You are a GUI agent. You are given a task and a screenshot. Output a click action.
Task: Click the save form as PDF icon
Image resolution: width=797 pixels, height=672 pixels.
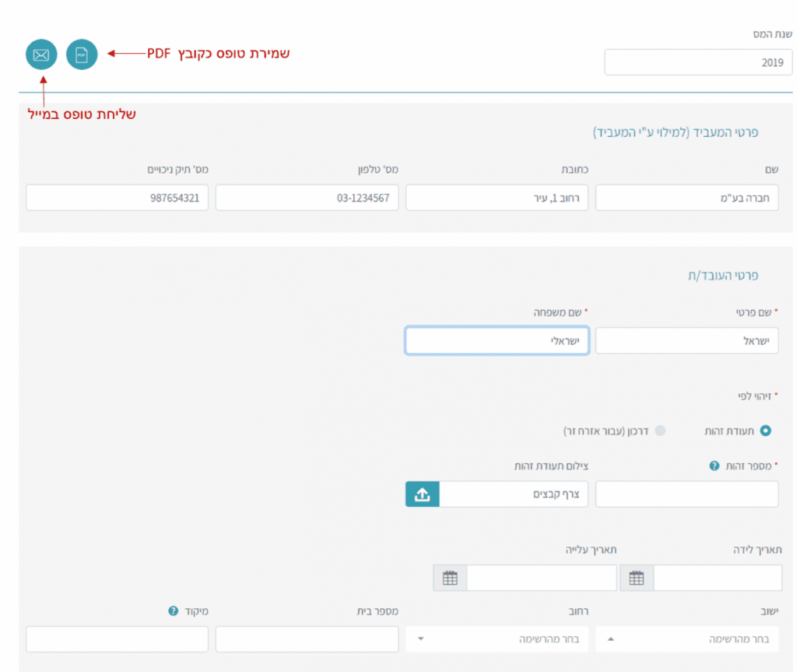pyautogui.click(x=82, y=55)
